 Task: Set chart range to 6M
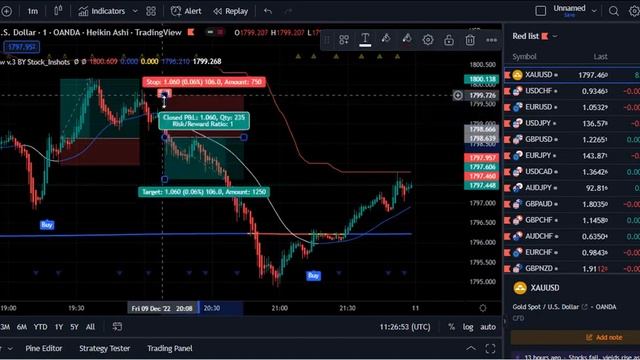pyautogui.click(x=22, y=327)
